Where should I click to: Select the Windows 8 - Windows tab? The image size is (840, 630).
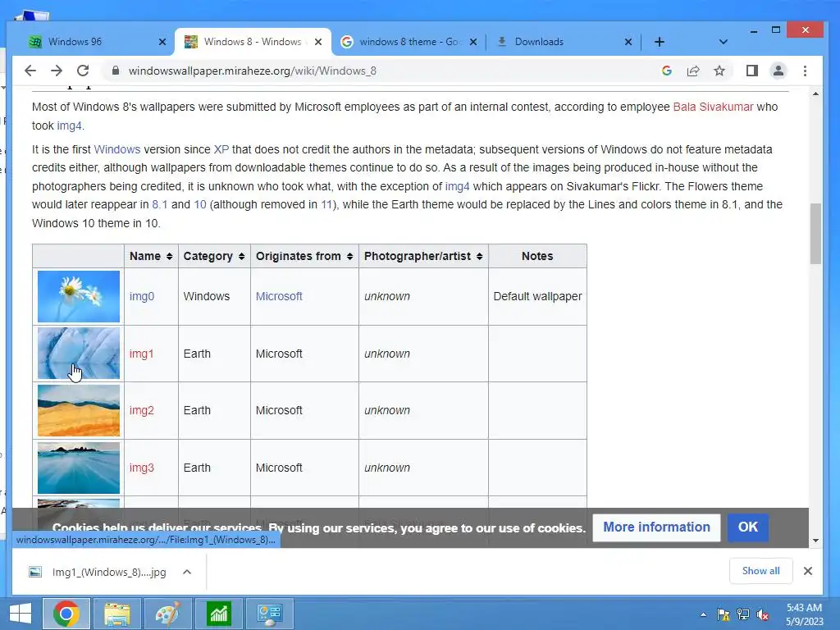[x=252, y=42]
